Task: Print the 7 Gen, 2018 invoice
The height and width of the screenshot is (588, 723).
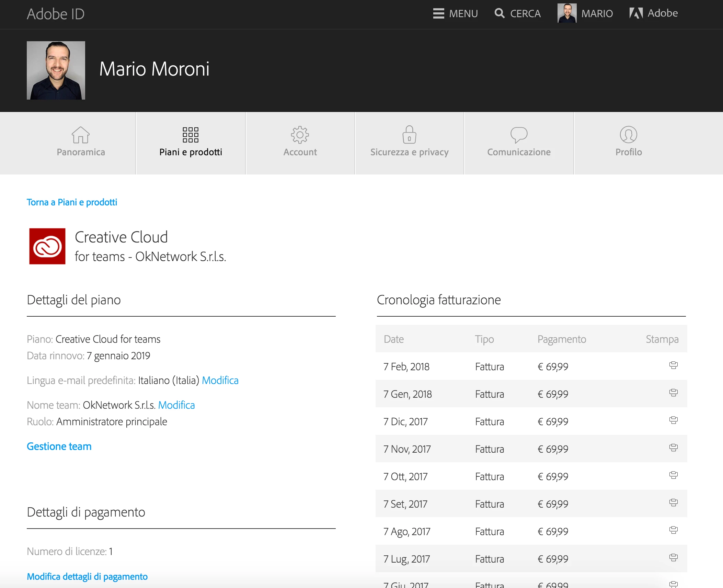Action: coord(674,393)
